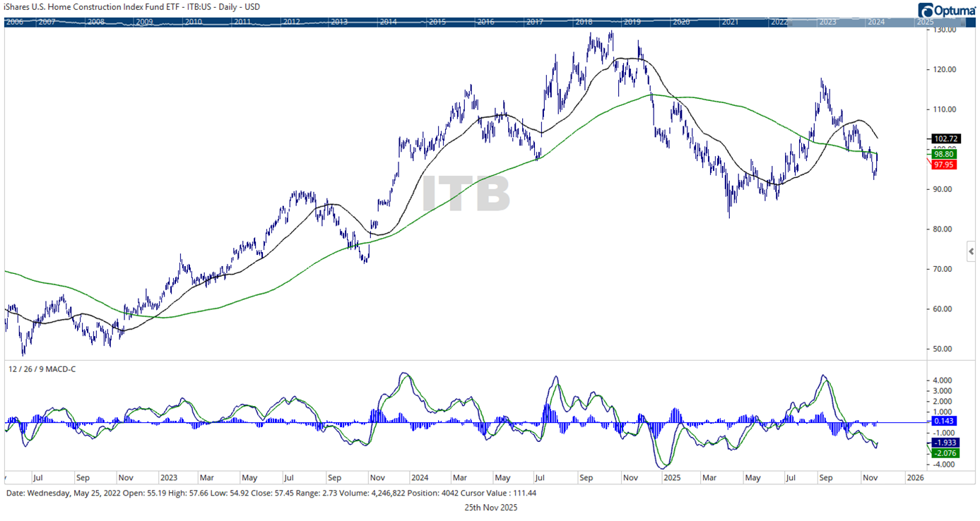Click the 25th Nov 2025 date in the status bar
The height and width of the screenshot is (521, 980).
coord(490,507)
